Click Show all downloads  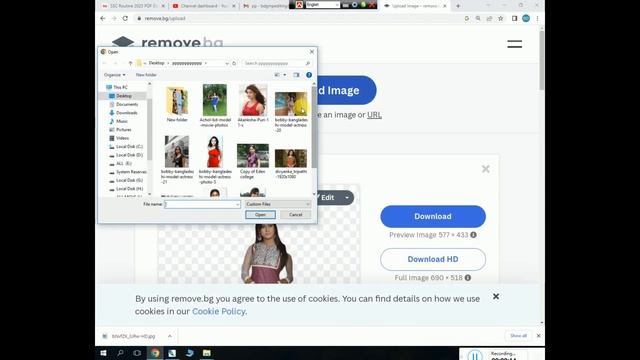[x=518, y=336]
